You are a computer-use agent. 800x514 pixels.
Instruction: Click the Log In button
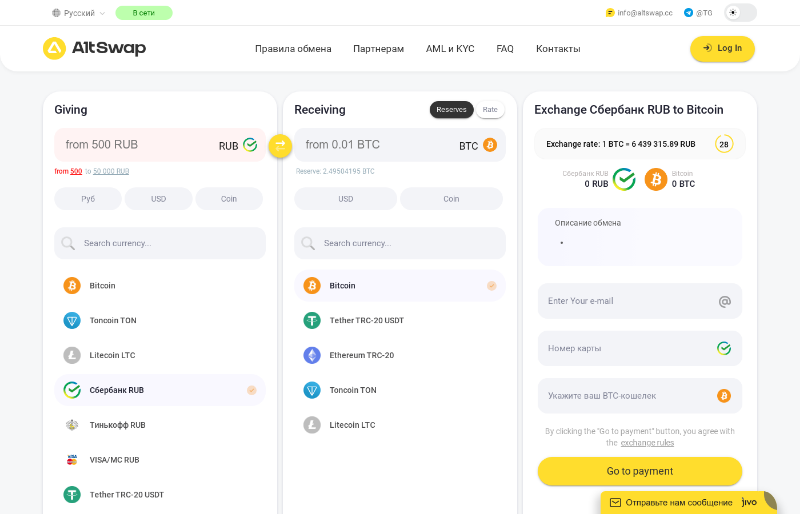(x=722, y=48)
